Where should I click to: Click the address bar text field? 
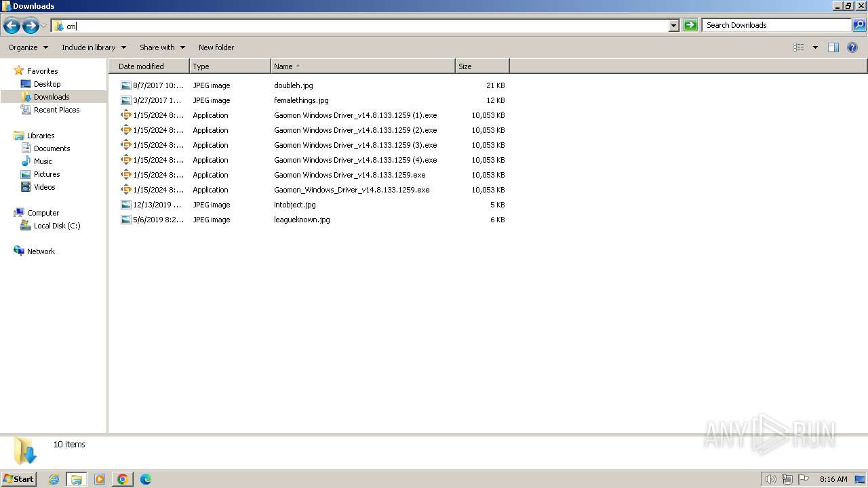pyautogui.click(x=366, y=26)
